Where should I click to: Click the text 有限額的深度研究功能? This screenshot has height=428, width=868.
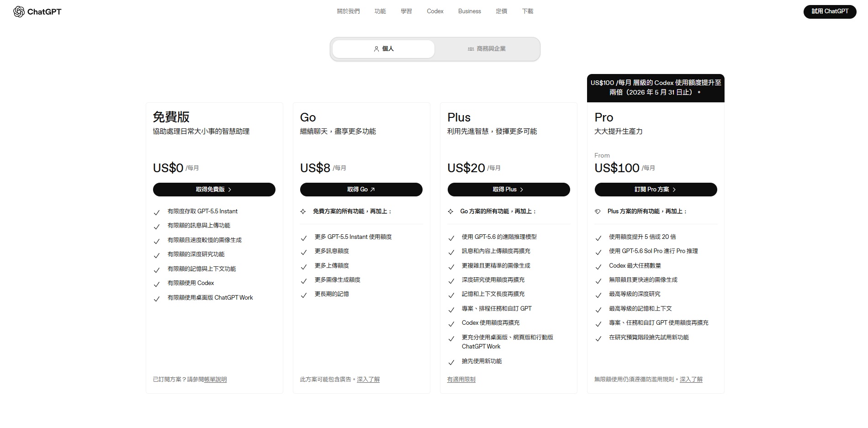(196, 254)
